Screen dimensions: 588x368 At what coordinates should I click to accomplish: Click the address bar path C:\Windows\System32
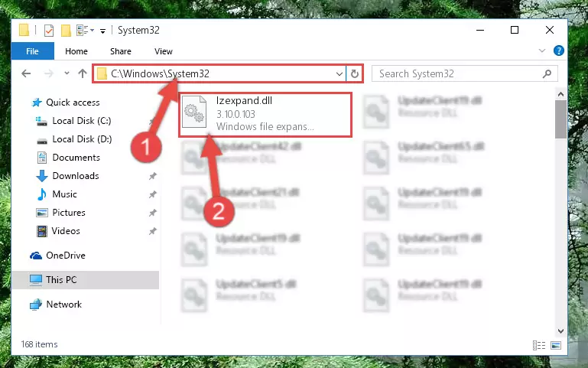160,73
